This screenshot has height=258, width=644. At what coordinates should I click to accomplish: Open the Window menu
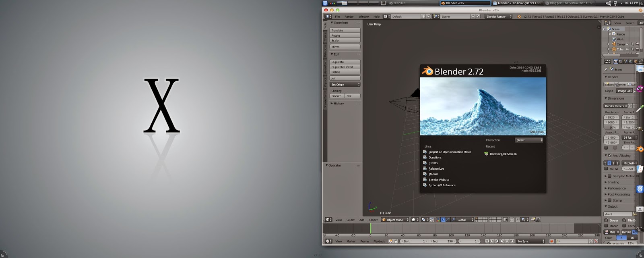point(363,17)
